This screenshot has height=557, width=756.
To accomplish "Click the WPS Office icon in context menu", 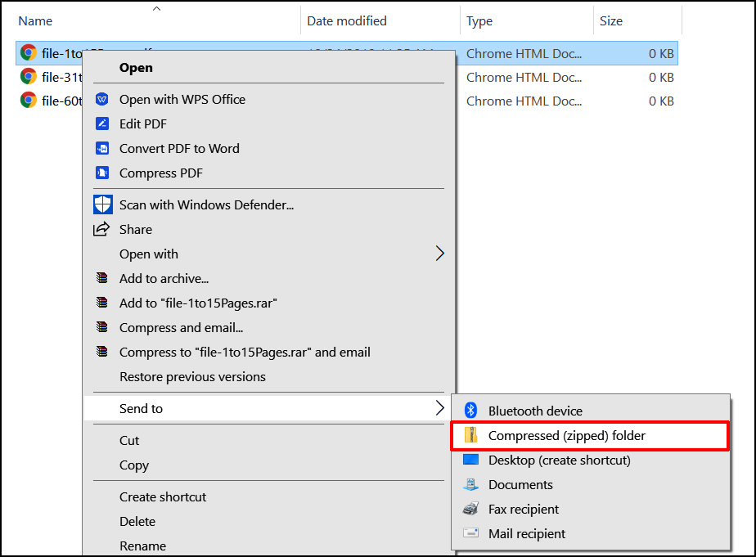I will (102, 99).
